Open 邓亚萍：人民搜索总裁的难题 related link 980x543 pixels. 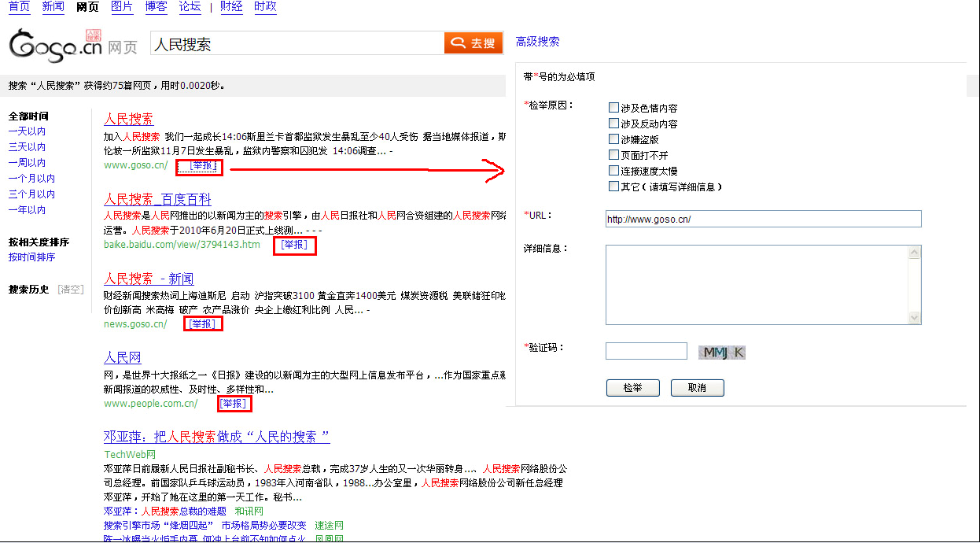pyautogui.click(x=164, y=511)
